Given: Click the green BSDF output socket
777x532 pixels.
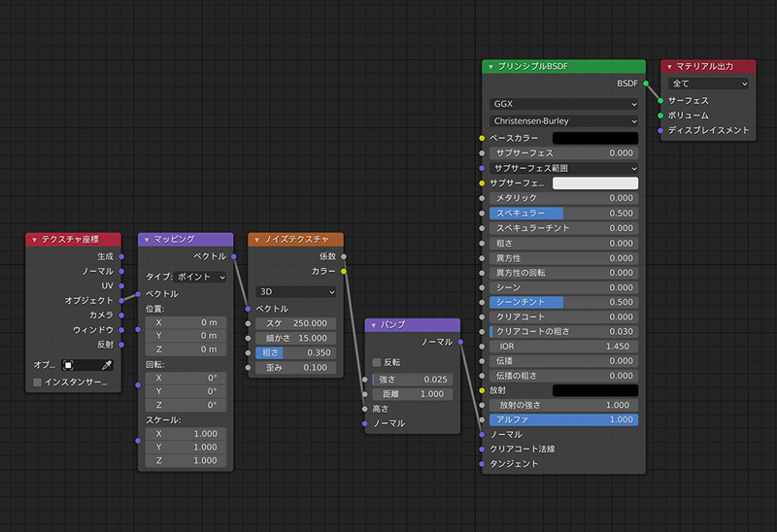Looking at the screenshot, I should (x=646, y=83).
